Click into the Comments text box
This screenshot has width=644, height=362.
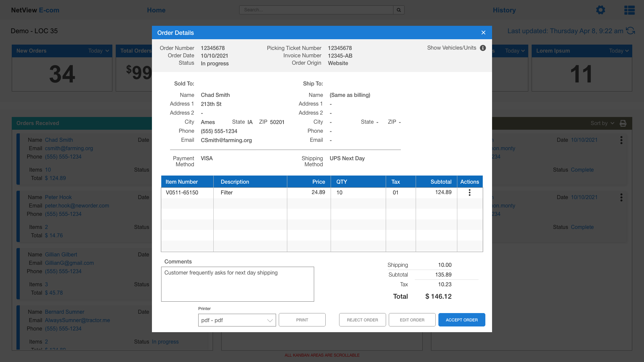237,284
